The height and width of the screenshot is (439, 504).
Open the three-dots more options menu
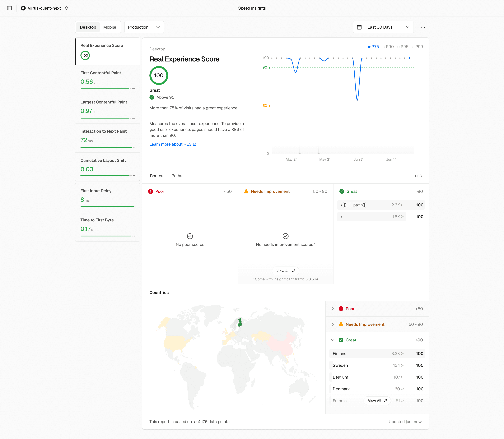pos(423,27)
